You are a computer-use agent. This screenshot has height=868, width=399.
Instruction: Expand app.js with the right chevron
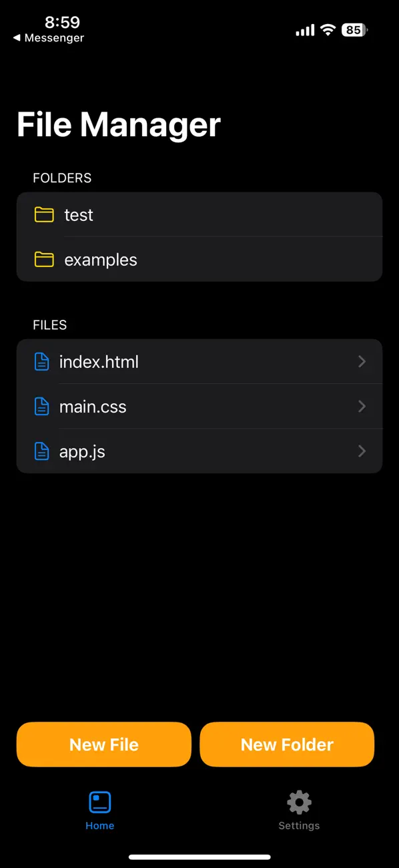tap(362, 451)
